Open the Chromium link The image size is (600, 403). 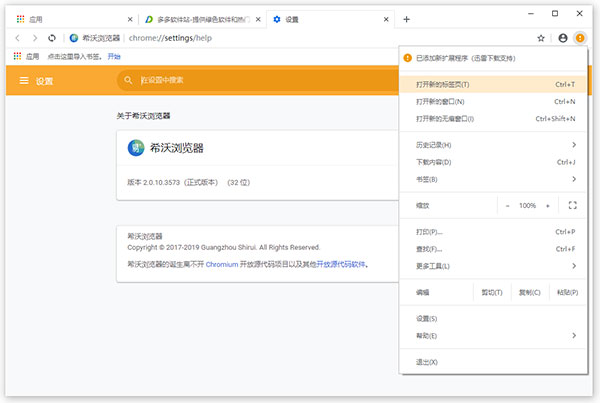coord(222,265)
